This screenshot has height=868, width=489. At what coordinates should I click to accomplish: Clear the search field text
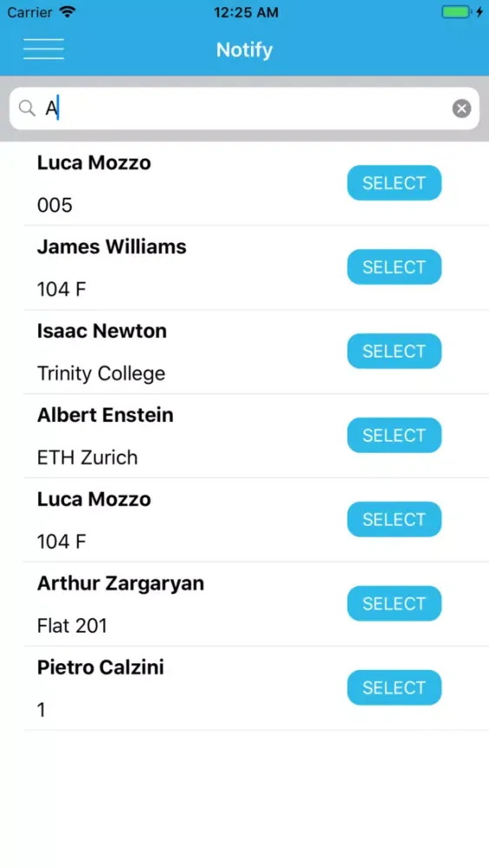click(x=461, y=108)
